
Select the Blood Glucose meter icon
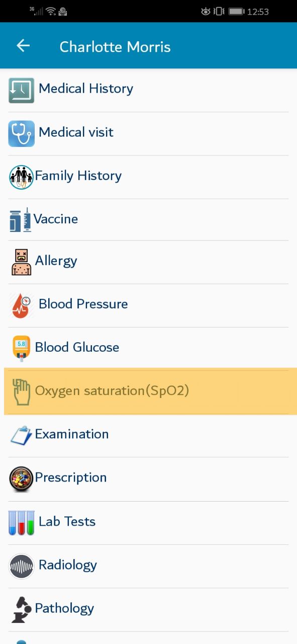[x=21, y=349]
